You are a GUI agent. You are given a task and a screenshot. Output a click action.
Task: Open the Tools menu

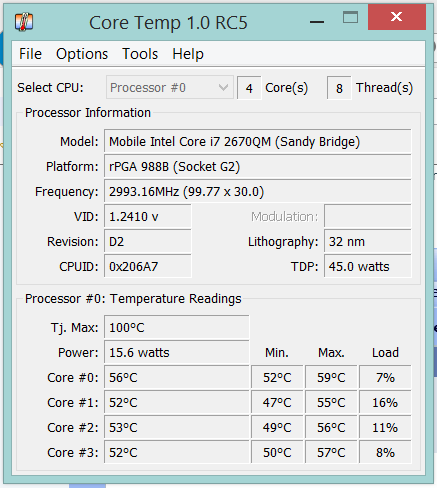[140, 54]
